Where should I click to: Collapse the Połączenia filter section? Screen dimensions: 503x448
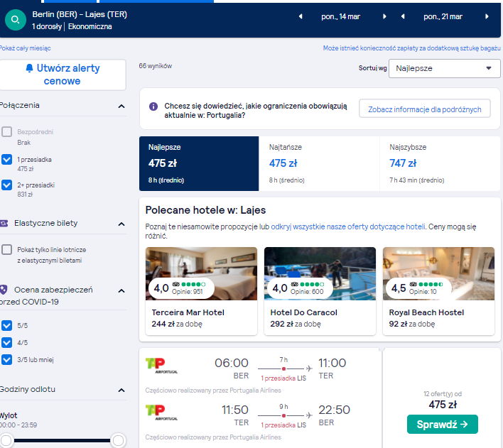point(121,106)
